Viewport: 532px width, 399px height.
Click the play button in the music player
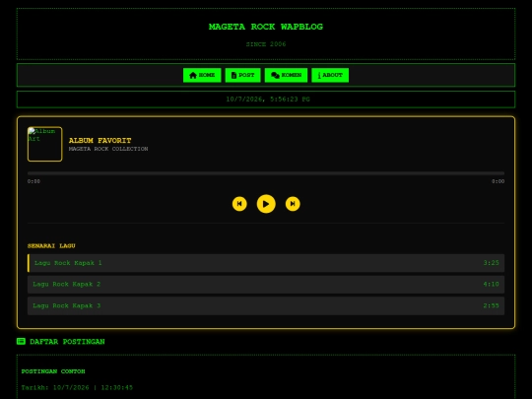266,204
